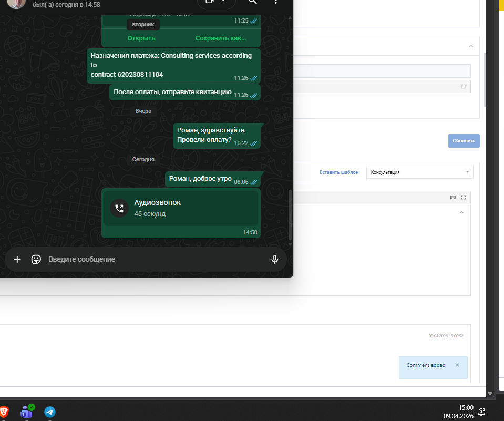Open the emoji and sticker picker
This screenshot has height=421, width=504.
pos(36,259)
